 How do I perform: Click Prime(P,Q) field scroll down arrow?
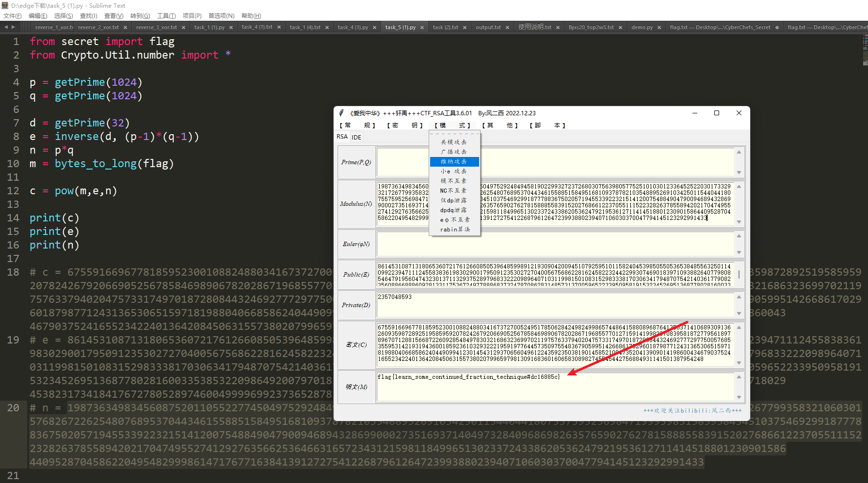coord(739,172)
